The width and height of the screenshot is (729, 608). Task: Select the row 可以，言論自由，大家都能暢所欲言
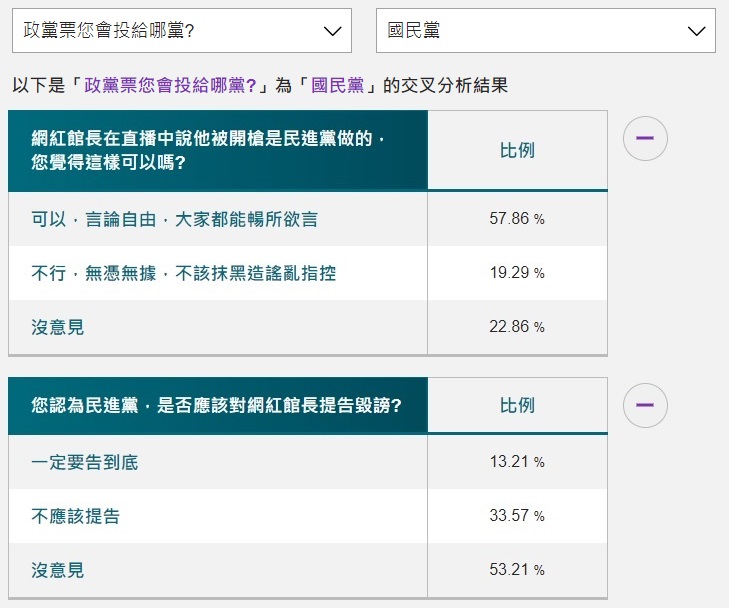coord(308,219)
